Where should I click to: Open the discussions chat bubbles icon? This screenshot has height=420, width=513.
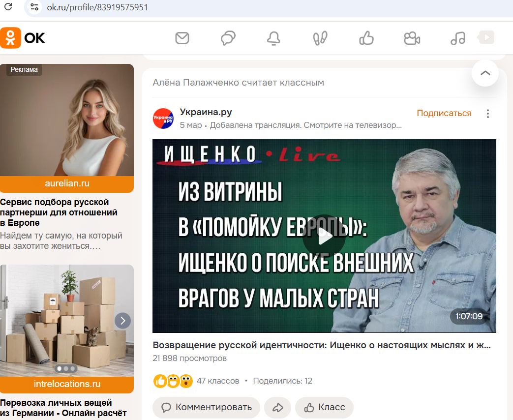tap(228, 38)
